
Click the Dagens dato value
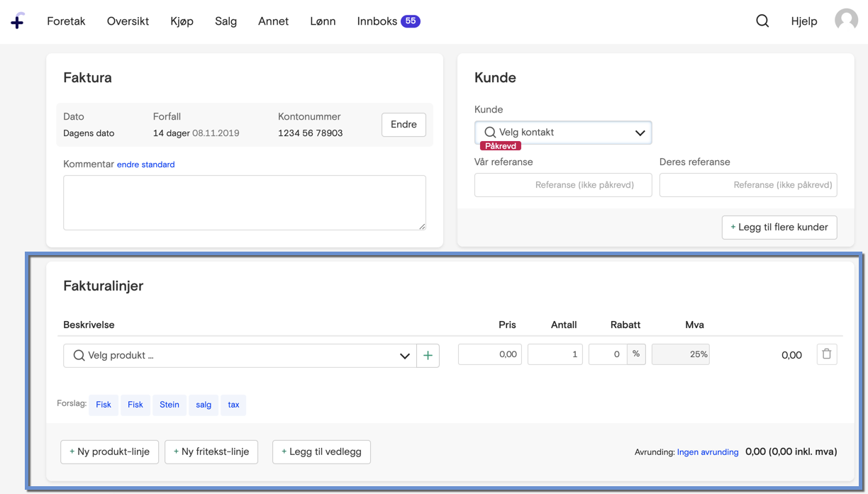point(89,133)
